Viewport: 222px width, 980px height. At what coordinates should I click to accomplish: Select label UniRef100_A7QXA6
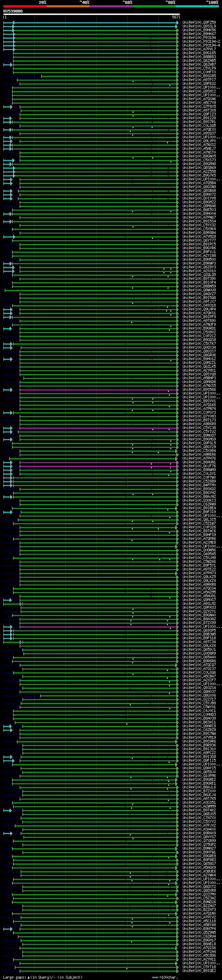[199, 99]
